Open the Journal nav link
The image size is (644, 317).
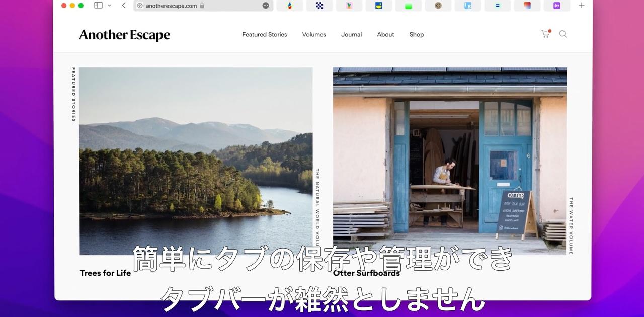351,34
